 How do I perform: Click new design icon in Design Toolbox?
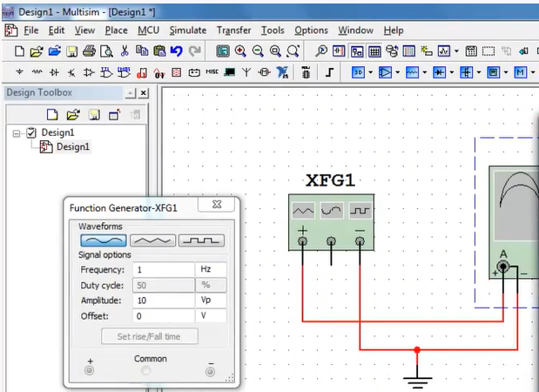52,114
